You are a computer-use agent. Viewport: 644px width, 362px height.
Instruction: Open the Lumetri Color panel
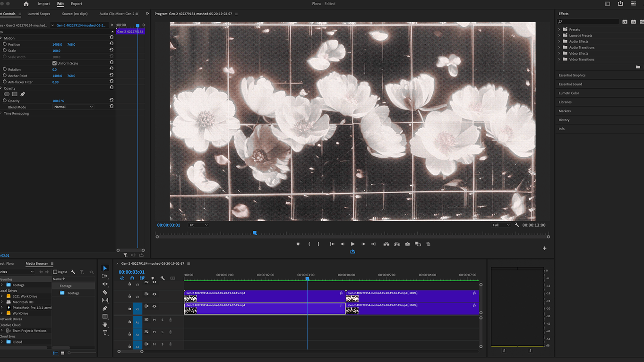(x=569, y=93)
